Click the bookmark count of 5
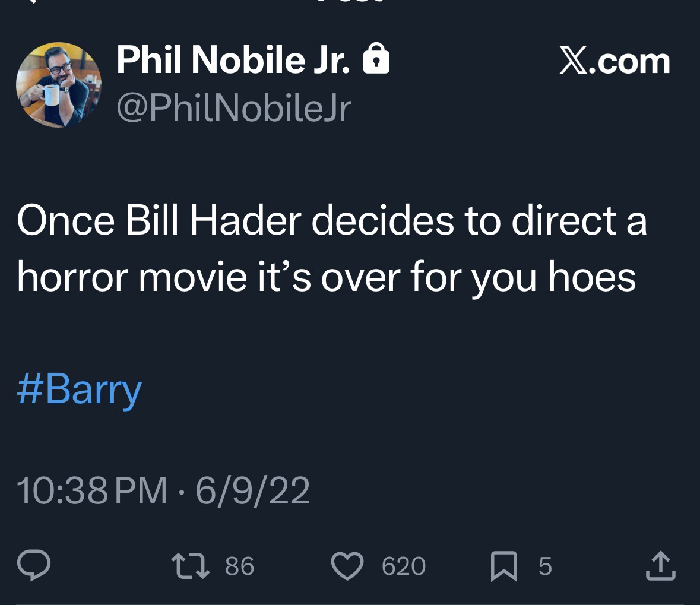The image size is (700, 605). (x=545, y=566)
